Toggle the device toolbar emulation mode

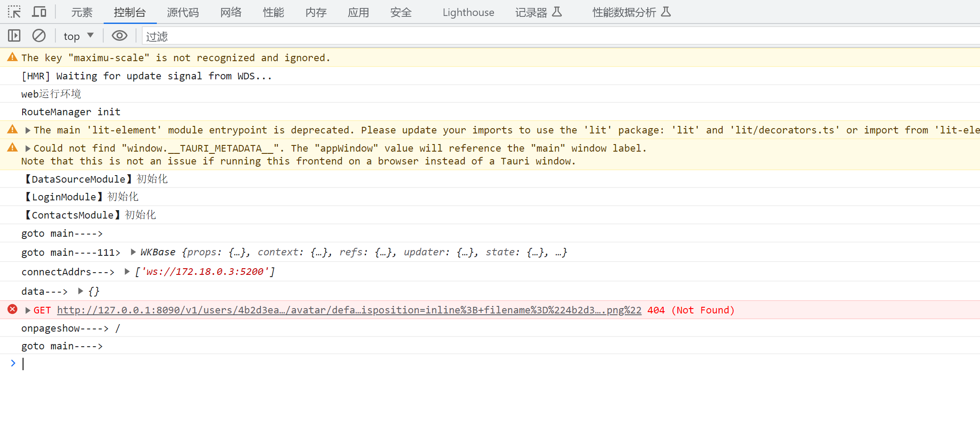coord(39,12)
